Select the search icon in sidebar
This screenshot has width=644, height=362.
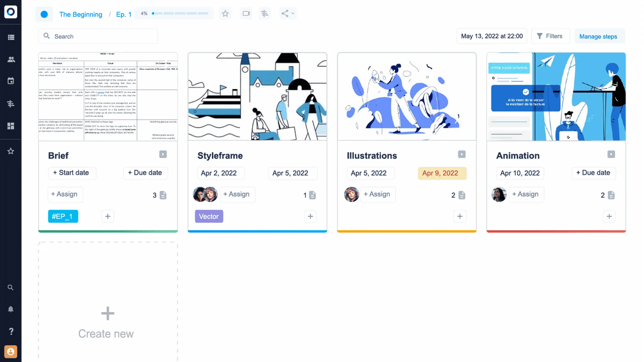[11, 287]
